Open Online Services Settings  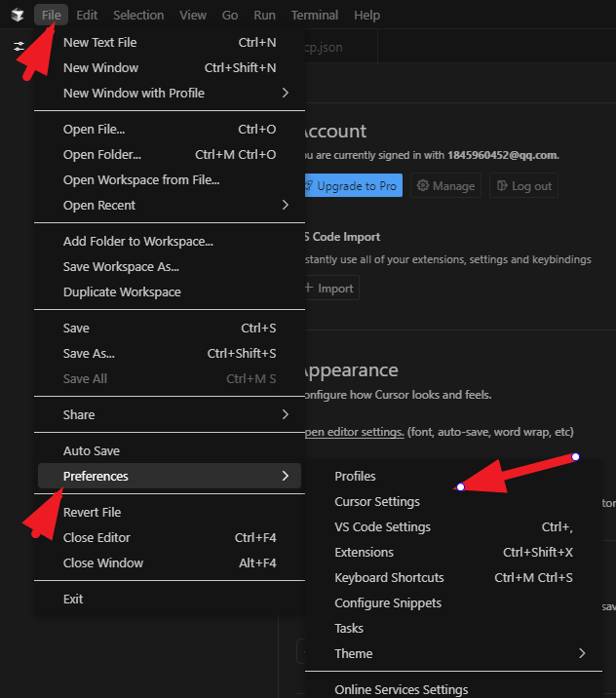point(453,689)
